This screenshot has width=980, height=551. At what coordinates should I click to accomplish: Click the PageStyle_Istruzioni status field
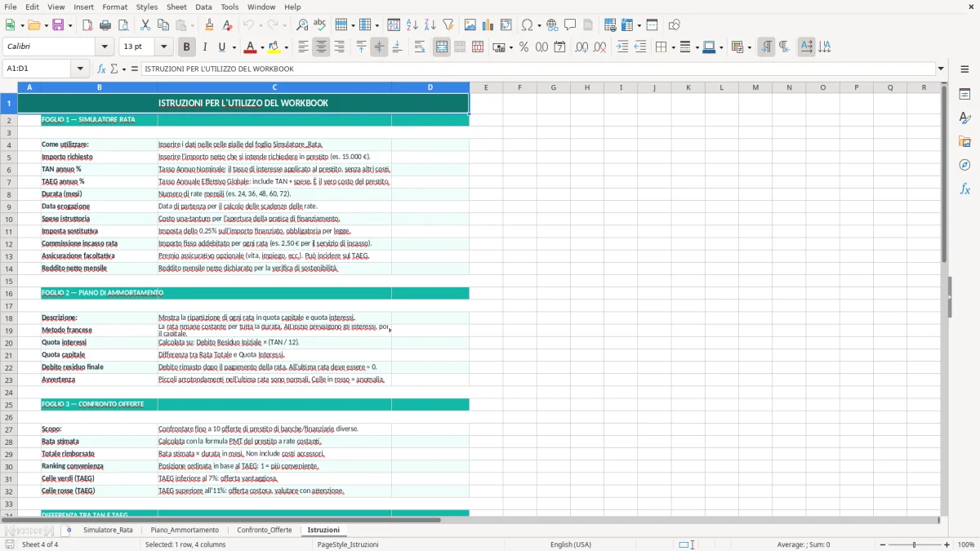(348, 544)
